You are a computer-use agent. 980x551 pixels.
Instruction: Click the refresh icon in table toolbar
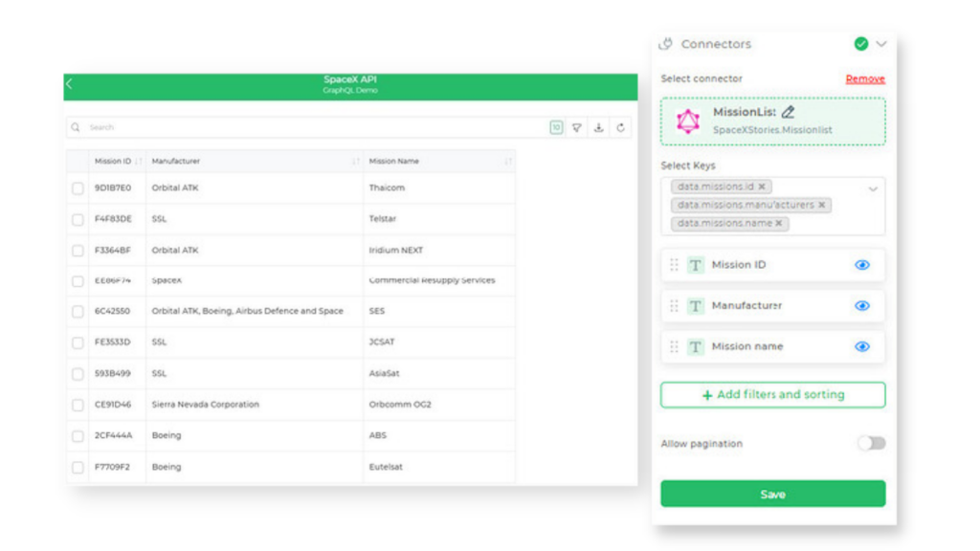pyautogui.click(x=621, y=127)
